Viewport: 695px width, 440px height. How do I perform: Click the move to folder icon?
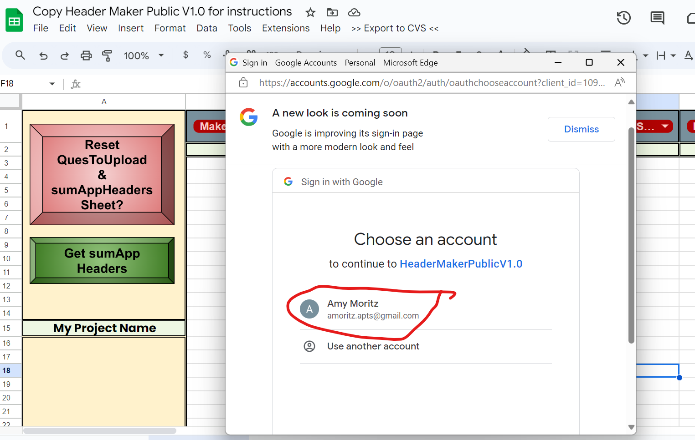point(332,12)
